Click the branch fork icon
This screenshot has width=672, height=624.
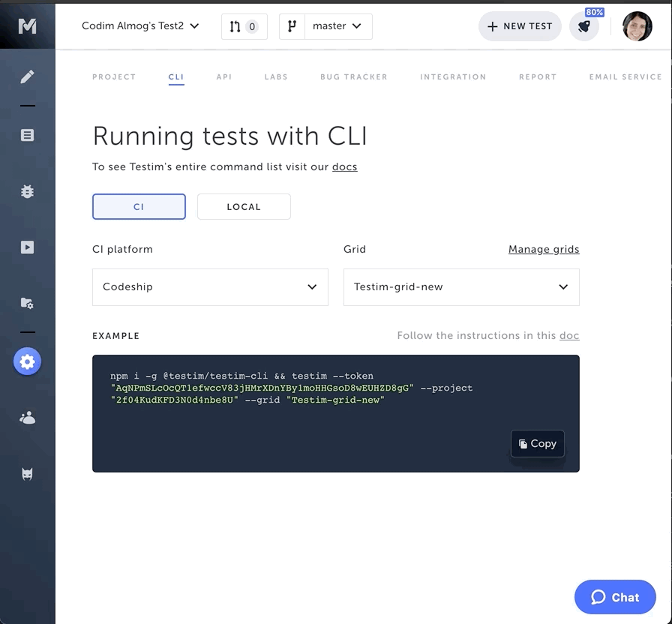[x=292, y=26]
